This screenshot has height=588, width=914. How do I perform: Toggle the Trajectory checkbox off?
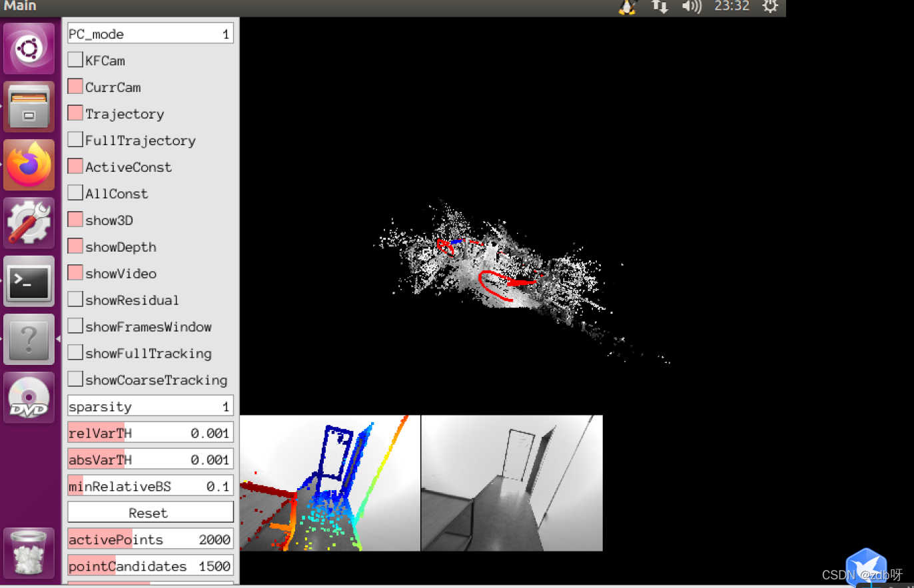[75, 113]
